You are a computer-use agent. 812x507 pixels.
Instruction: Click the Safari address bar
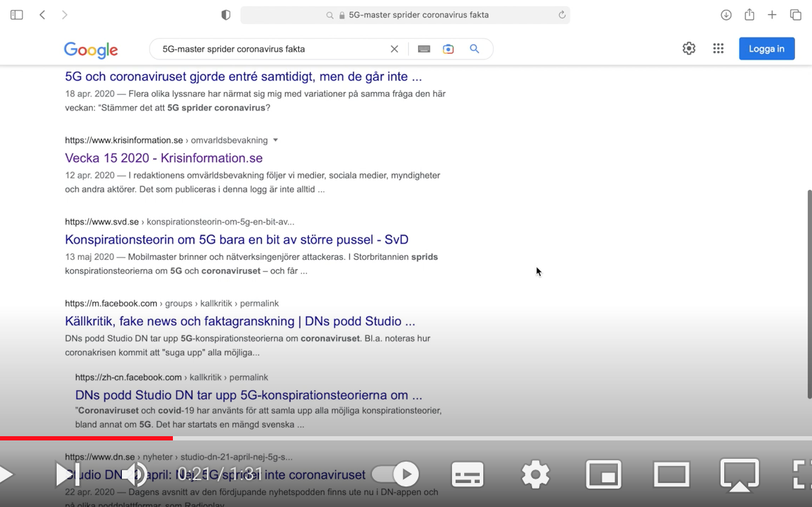tap(405, 15)
